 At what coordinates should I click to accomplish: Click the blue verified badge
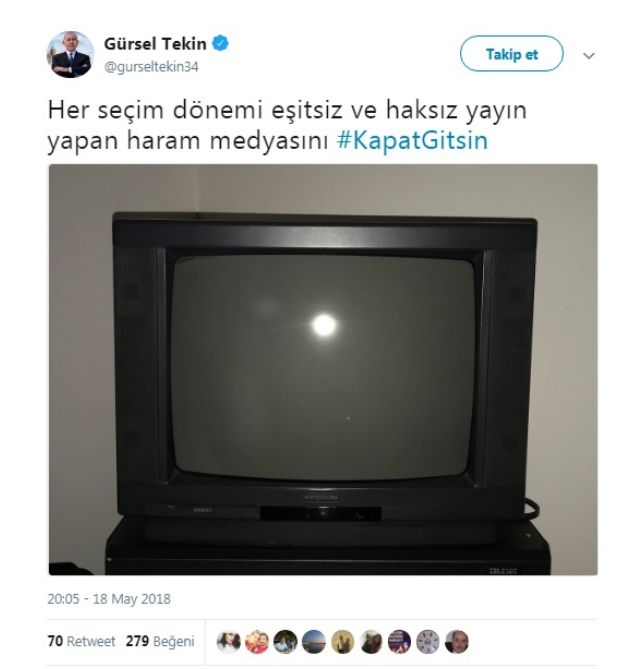(220, 44)
